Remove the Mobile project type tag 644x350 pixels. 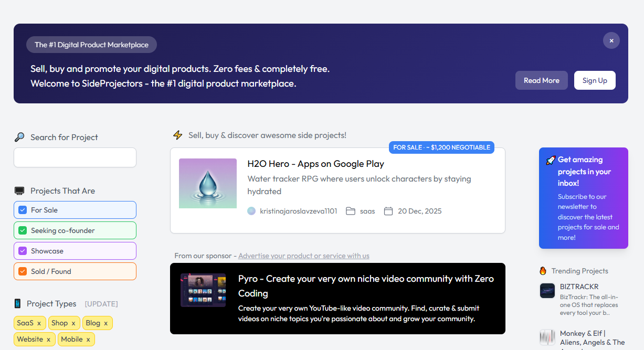(x=87, y=340)
